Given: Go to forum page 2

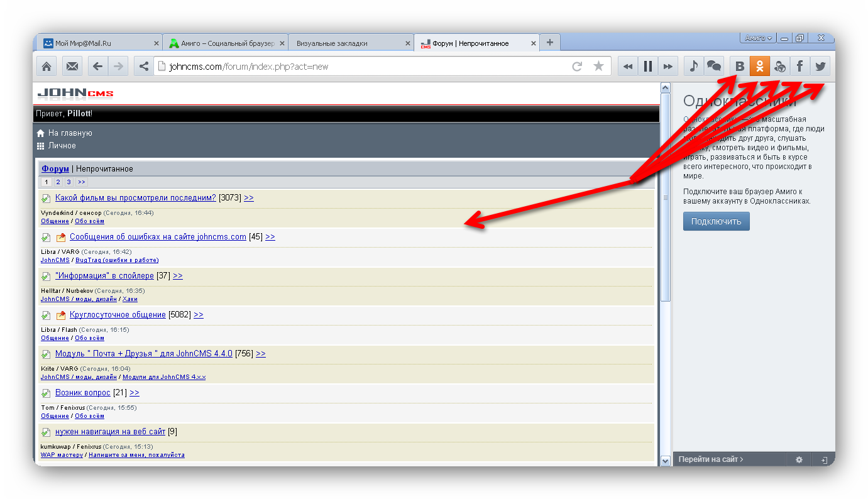Looking at the screenshot, I should coord(58,182).
